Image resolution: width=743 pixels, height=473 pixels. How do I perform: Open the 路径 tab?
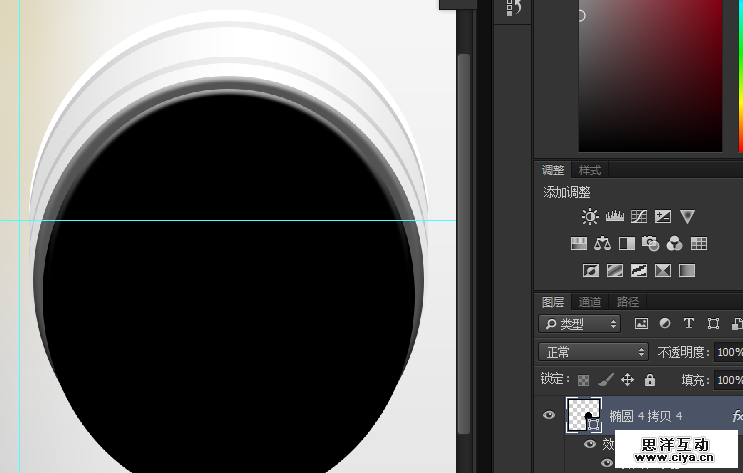(628, 302)
